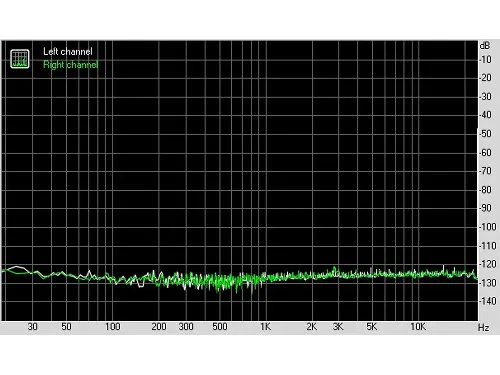The height and width of the screenshot is (375, 500).
Task: Click the -60 dB axis label
Action: coord(485,153)
